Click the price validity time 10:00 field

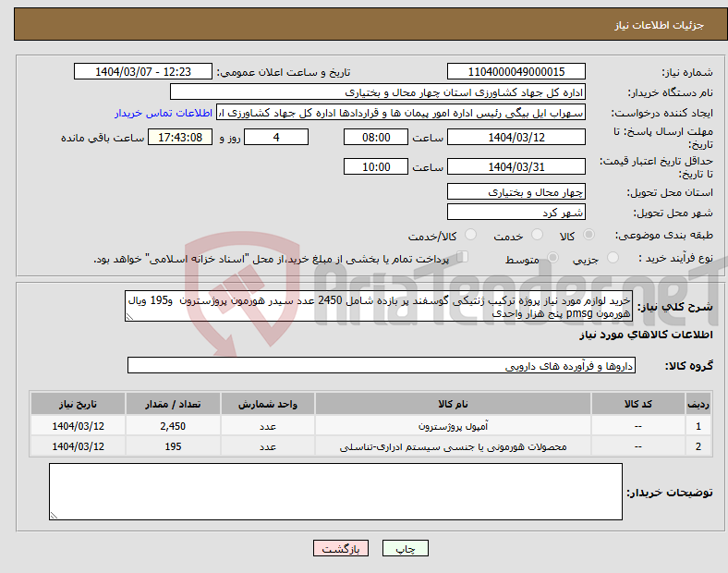376,166
